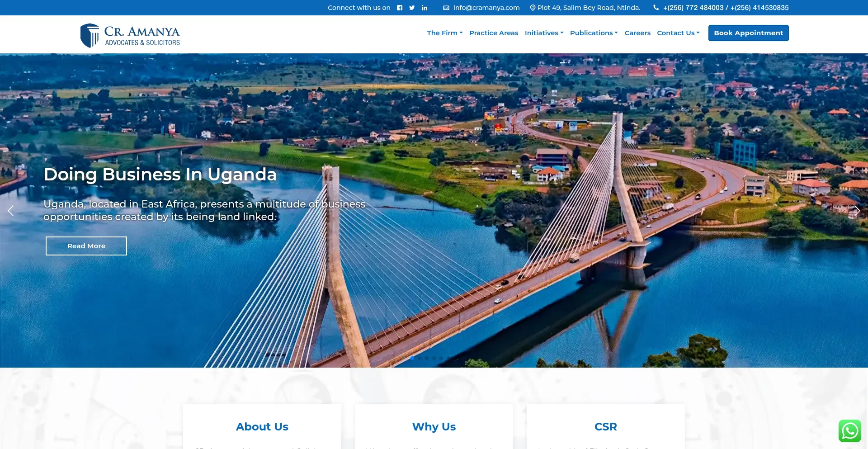Select the first active carousel indicator dot
This screenshot has height=449, width=868.
click(412, 358)
